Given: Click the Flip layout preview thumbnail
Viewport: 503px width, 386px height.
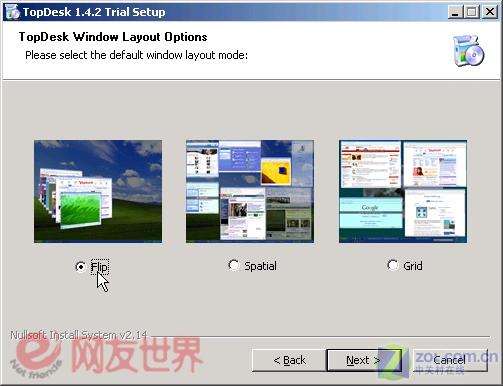Looking at the screenshot, I should [x=98, y=191].
